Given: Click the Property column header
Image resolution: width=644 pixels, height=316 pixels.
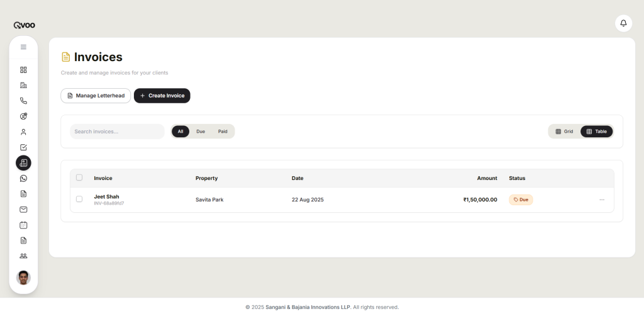Looking at the screenshot, I should pyautogui.click(x=206, y=178).
